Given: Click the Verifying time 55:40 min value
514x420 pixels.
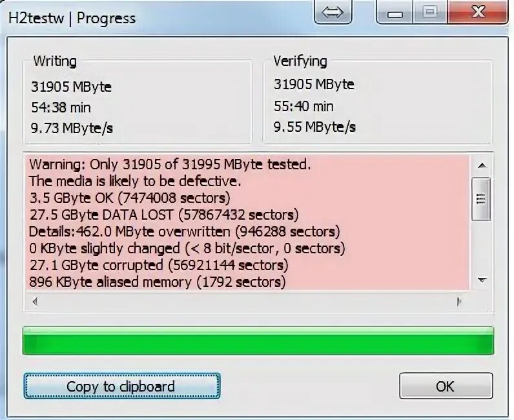Looking at the screenshot, I should (x=303, y=107).
